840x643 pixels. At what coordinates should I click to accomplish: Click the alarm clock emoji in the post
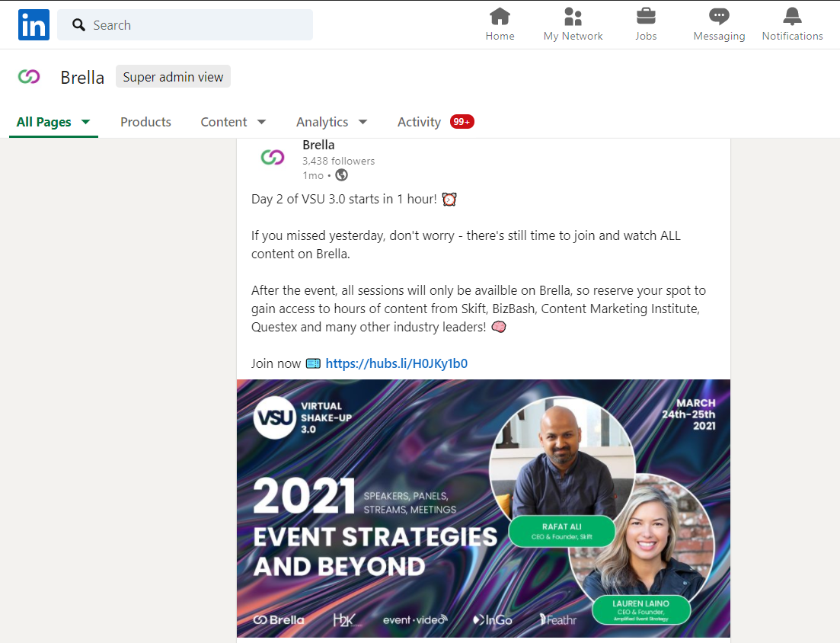449,200
